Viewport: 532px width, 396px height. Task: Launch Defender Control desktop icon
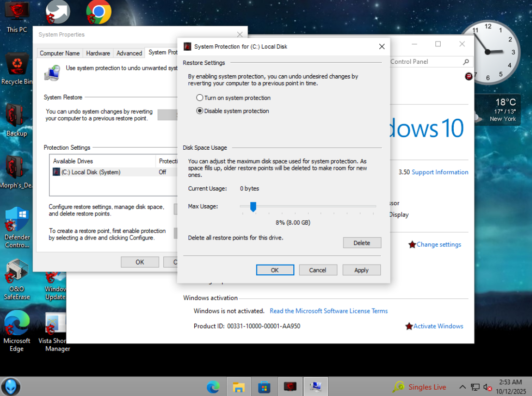(16, 228)
